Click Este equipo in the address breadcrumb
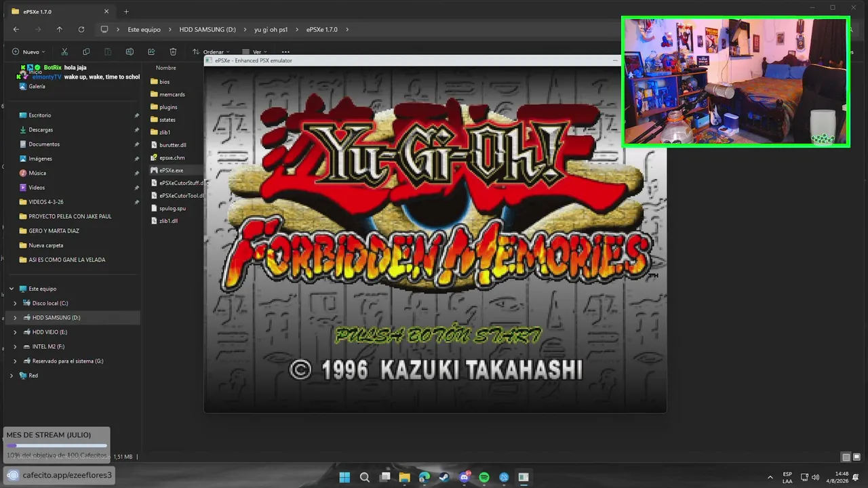This screenshot has width=868, height=488. pyautogui.click(x=144, y=29)
